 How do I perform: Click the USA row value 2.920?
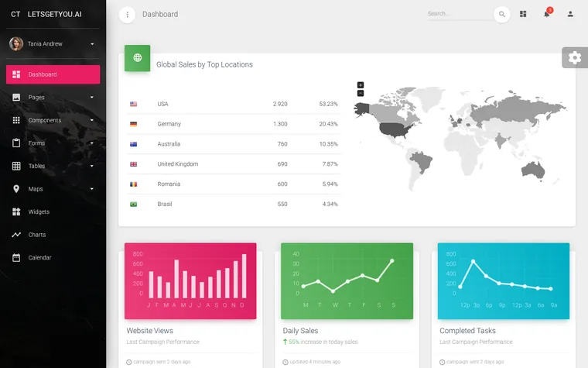[x=280, y=104]
